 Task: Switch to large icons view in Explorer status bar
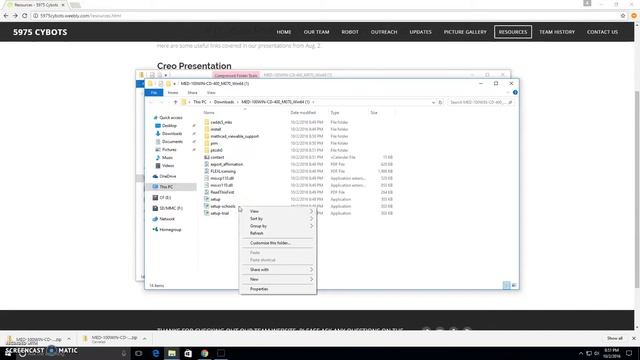click(514, 285)
